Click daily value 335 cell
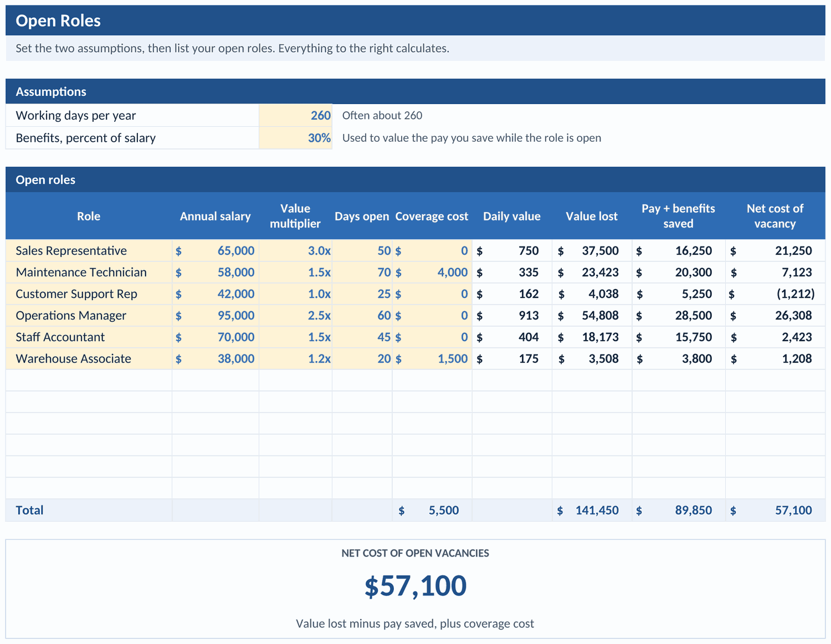 [x=512, y=272]
